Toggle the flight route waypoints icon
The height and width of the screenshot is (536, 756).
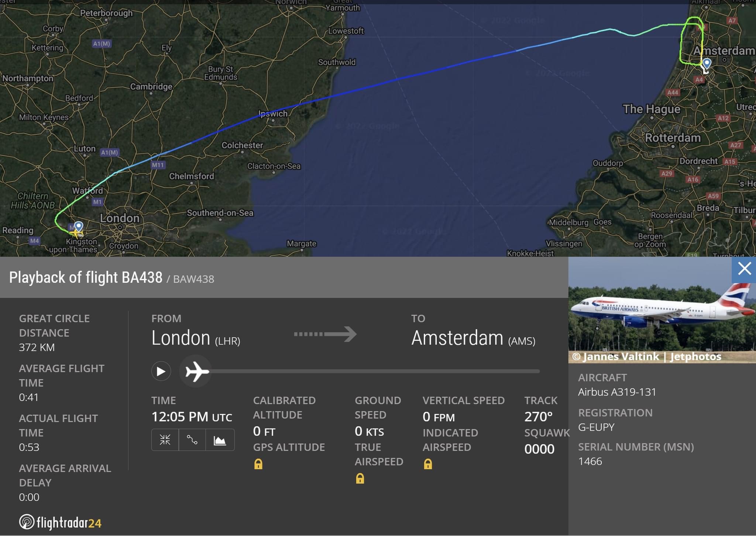pyautogui.click(x=192, y=440)
